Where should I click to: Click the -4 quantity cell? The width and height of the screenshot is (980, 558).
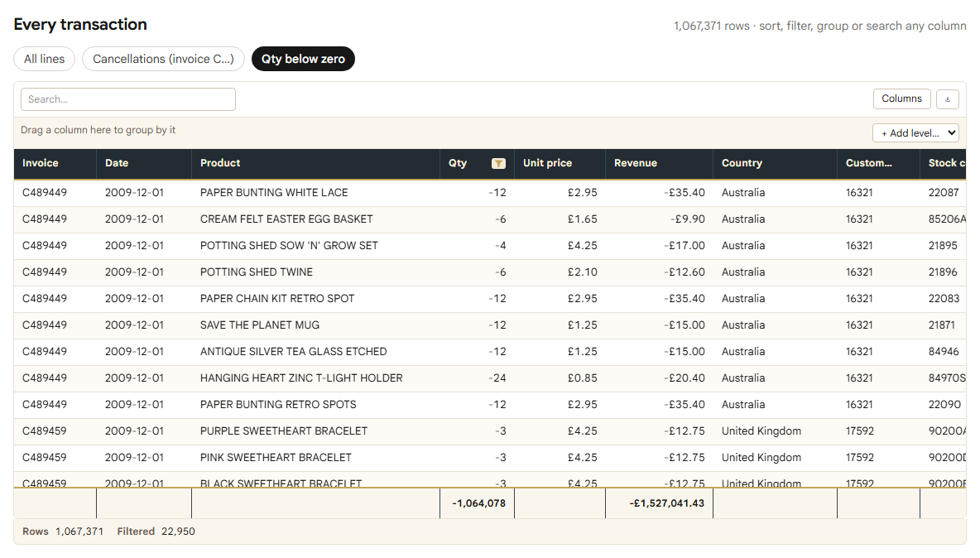478,246
